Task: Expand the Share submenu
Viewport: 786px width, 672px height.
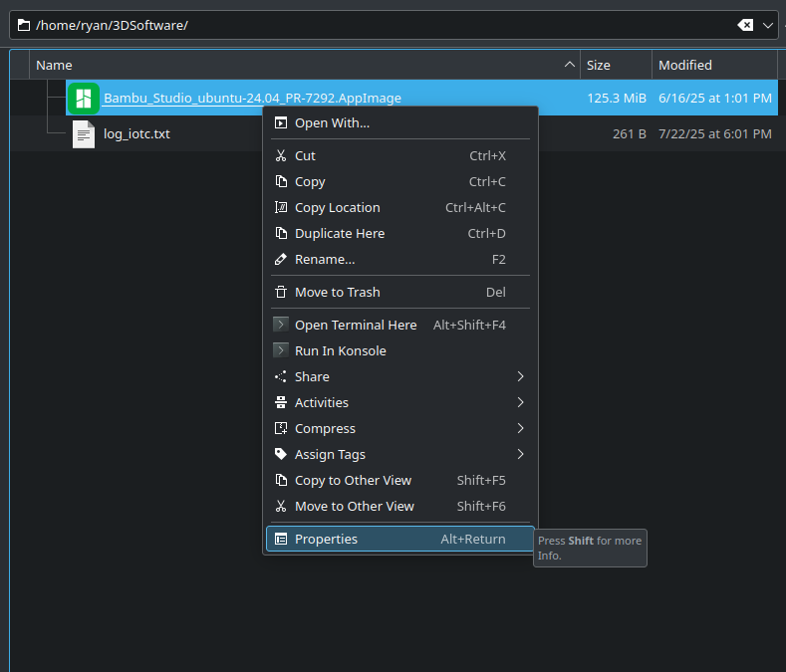Action: tap(400, 377)
